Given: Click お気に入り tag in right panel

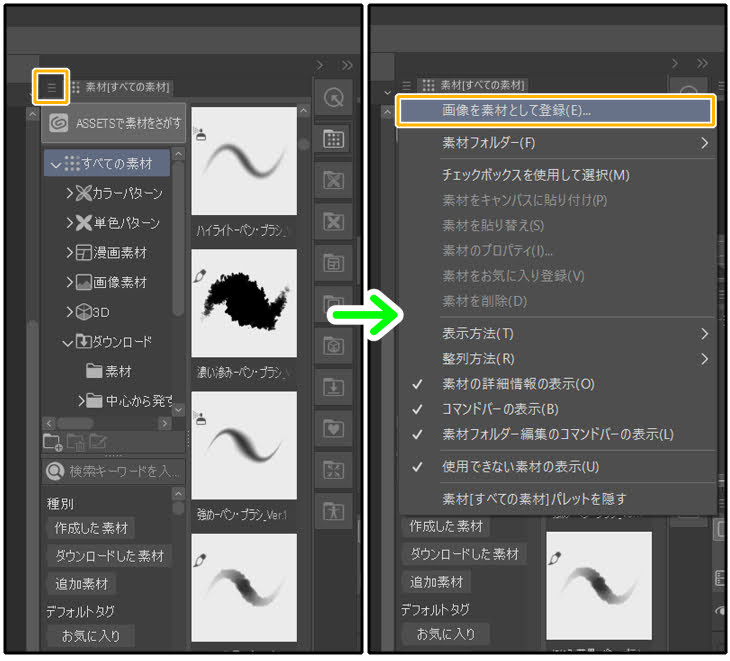Looking at the screenshot, I should tap(446, 634).
